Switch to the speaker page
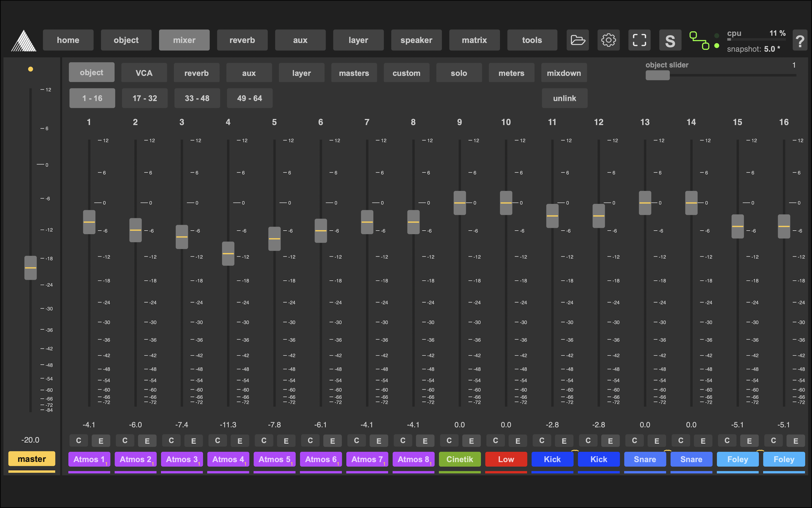The image size is (812, 508). 416,40
